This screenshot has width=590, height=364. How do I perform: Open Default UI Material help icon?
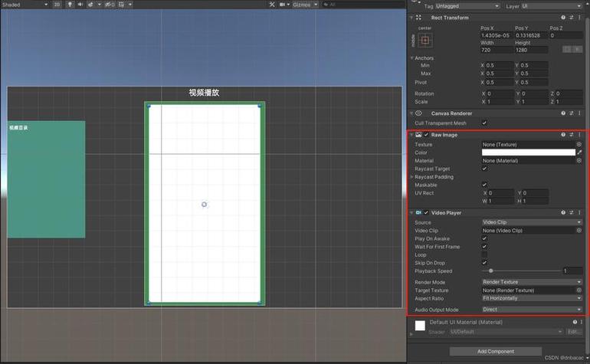pyautogui.click(x=575, y=322)
